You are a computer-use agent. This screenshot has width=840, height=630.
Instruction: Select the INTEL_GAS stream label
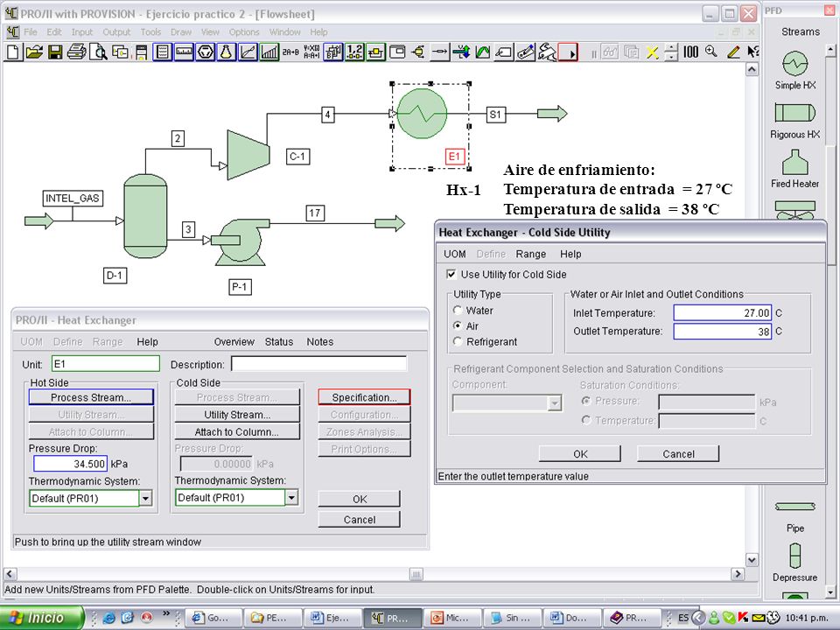point(73,199)
